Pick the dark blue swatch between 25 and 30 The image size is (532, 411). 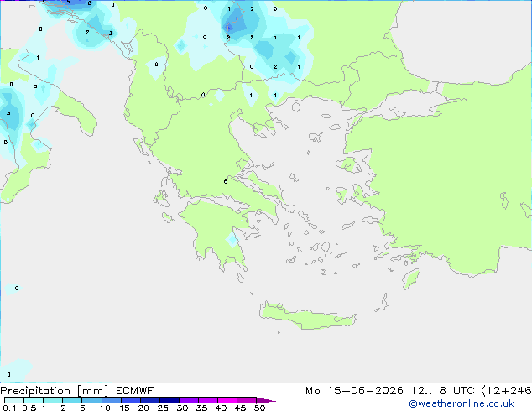169,400
